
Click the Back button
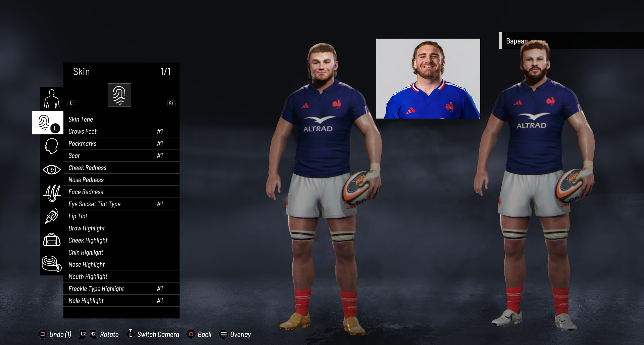(x=199, y=334)
